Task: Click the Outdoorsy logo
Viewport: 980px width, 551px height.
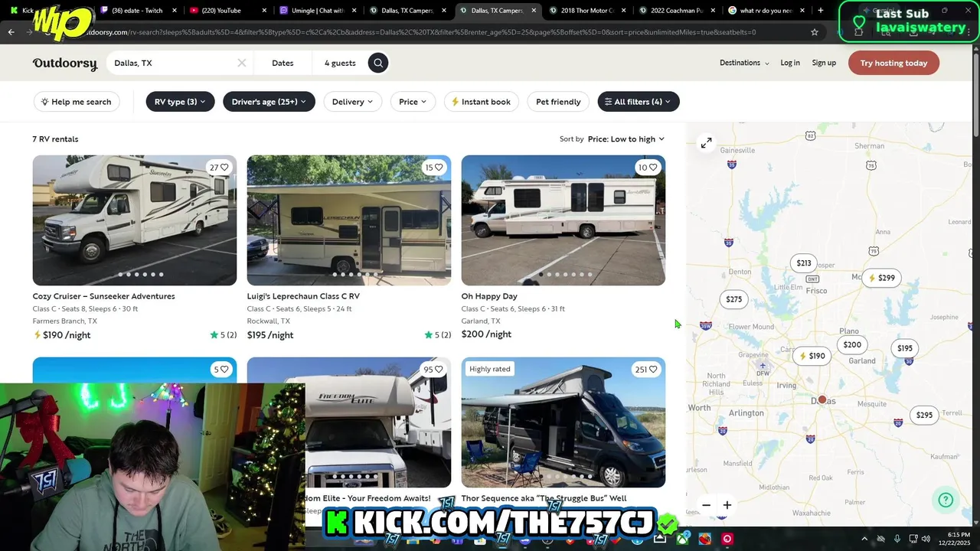Action: [65, 64]
